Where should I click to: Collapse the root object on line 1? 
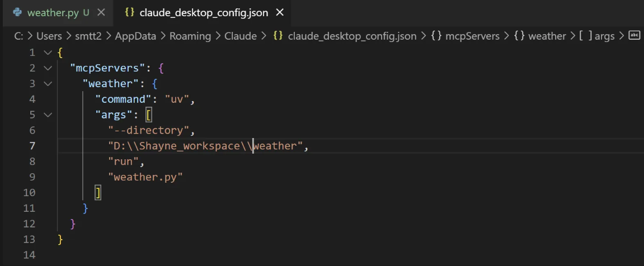[48, 53]
